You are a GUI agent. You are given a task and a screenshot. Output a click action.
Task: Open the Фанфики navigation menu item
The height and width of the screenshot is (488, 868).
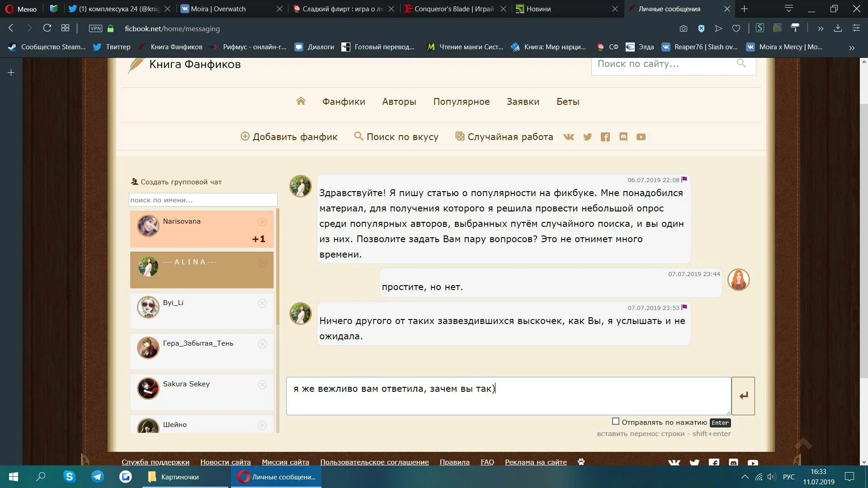(x=344, y=101)
